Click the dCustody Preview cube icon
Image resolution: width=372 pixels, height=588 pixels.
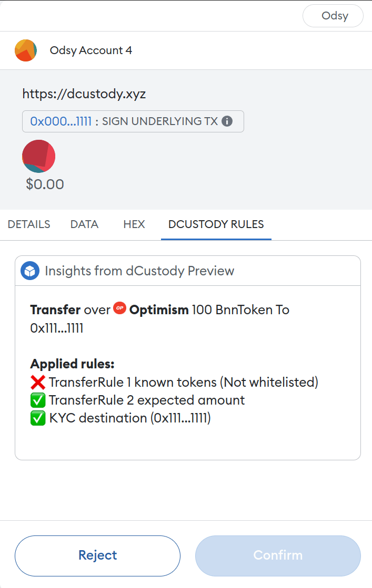(30, 271)
